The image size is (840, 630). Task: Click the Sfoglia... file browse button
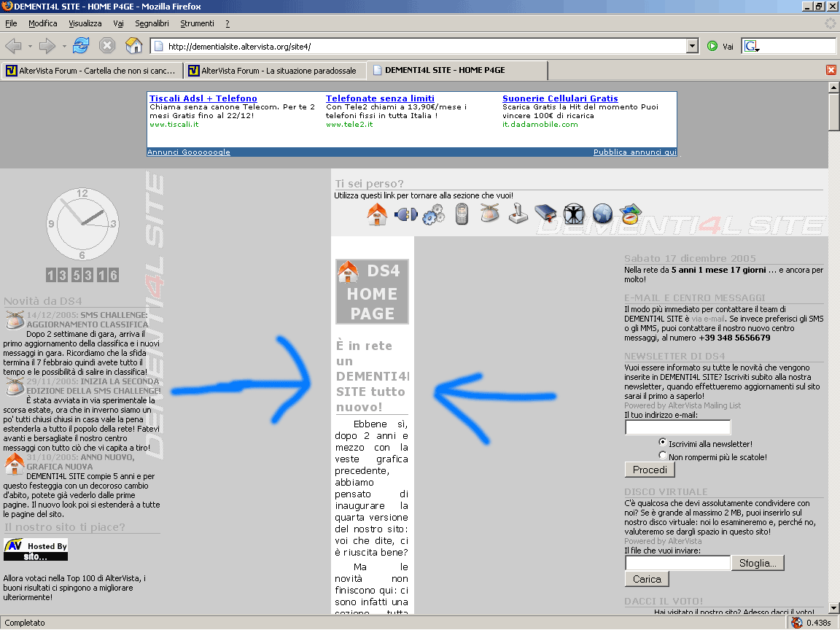click(760, 563)
